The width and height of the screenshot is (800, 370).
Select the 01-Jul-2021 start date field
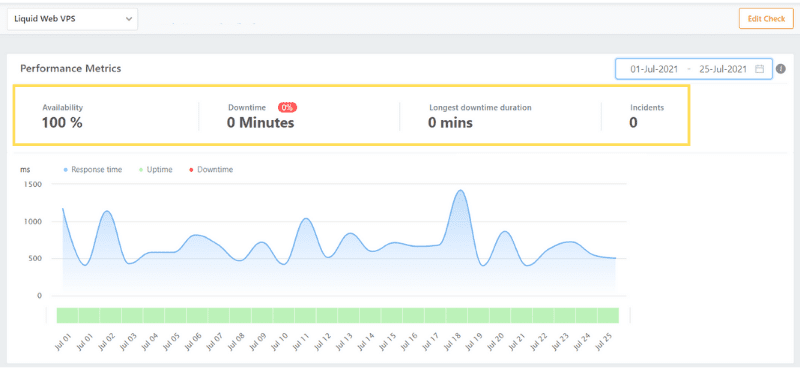point(654,69)
